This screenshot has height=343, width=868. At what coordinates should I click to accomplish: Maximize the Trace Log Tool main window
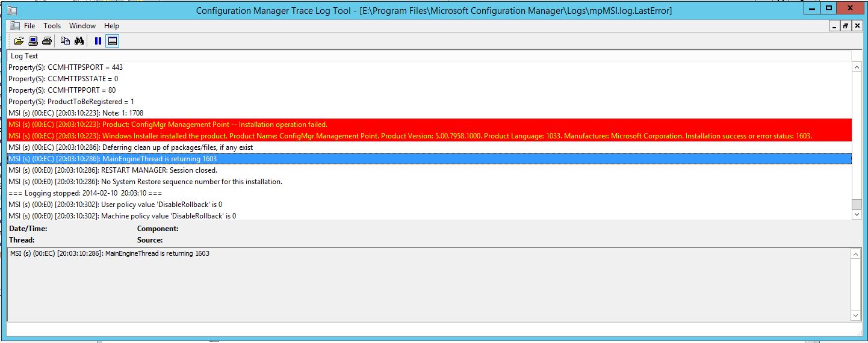829,8
